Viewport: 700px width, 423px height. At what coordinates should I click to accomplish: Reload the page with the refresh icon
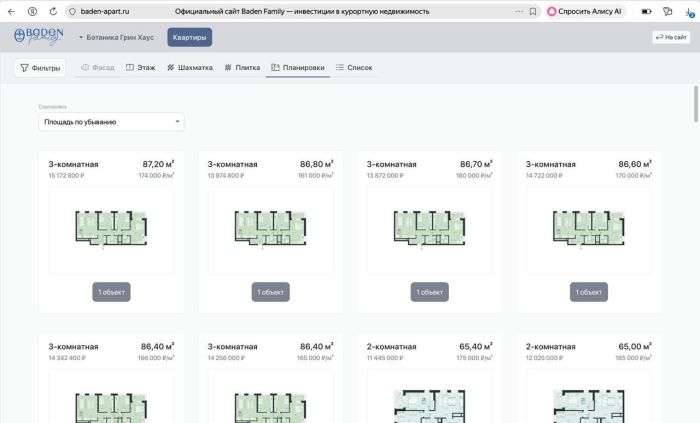pyautogui.click(x=54, y=11)
